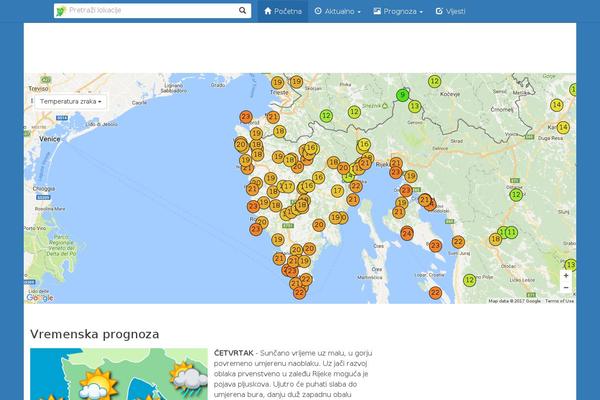Click the search magnifier icon
This screenshot has width=600, height=400.
click(242, 10)
